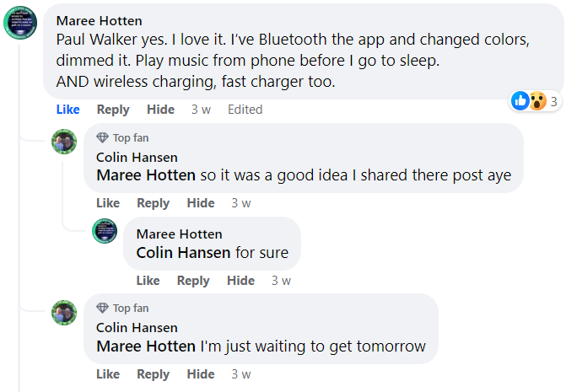Hide Maree Hotten's top comment

pos(160,110)
